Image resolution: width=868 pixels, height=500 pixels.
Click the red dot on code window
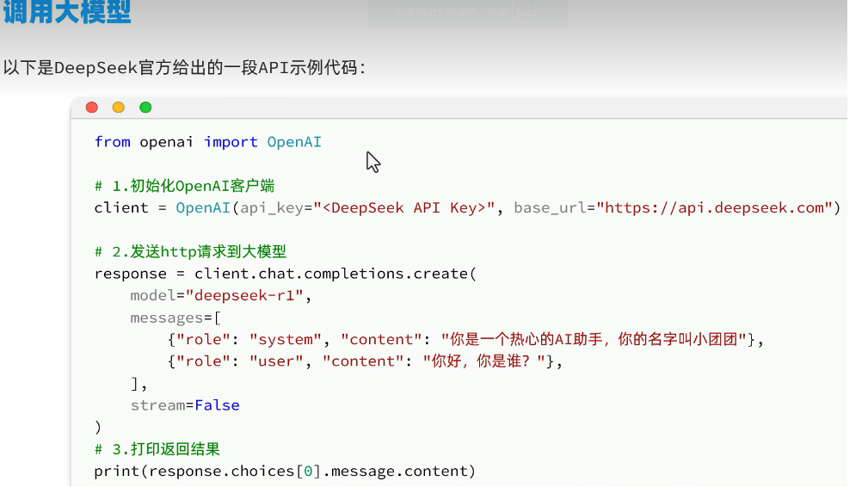[x=92, y=108]
